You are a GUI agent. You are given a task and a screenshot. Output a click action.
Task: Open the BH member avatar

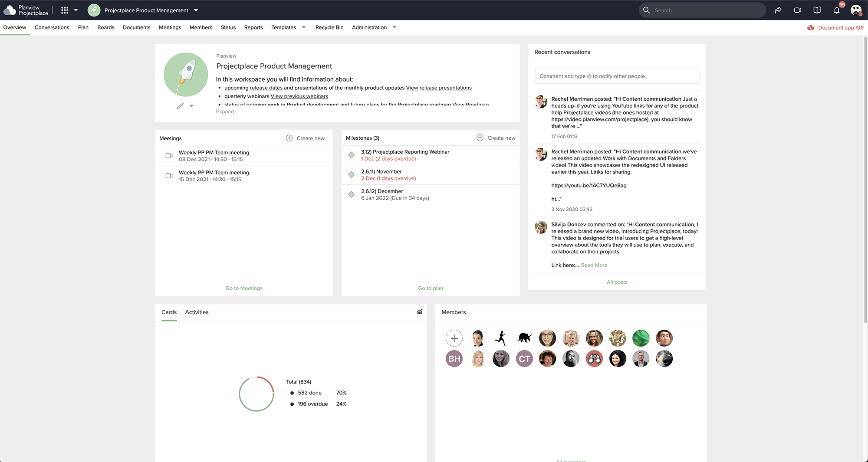coord(454,359)
